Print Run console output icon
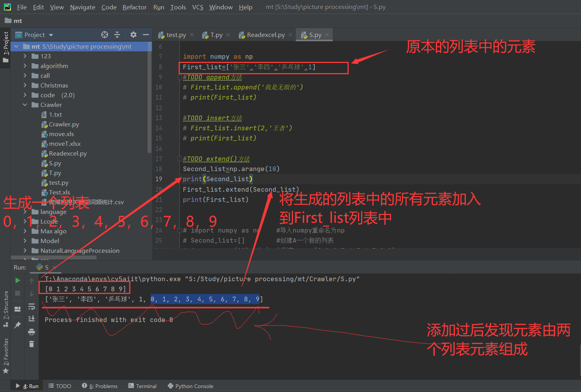Viewport: 581px width, 392px height. tap(32, 332)
